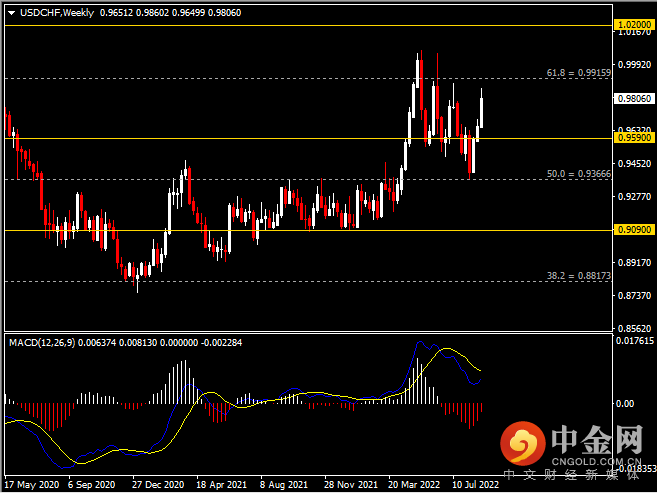Click the OHLC values 0.96512 0.98602 0.96499 0.98060
This screenshot has width=657, height=493.
[171, 13]
